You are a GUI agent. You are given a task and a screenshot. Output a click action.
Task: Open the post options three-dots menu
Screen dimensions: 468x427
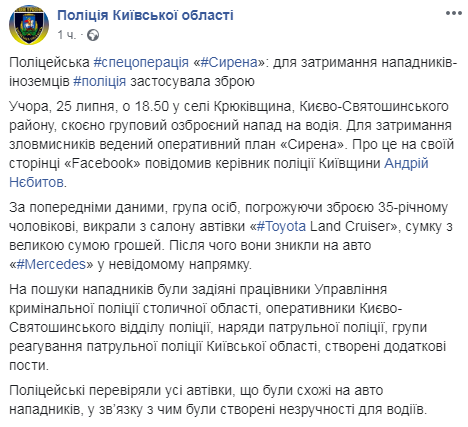coord(454,14)
